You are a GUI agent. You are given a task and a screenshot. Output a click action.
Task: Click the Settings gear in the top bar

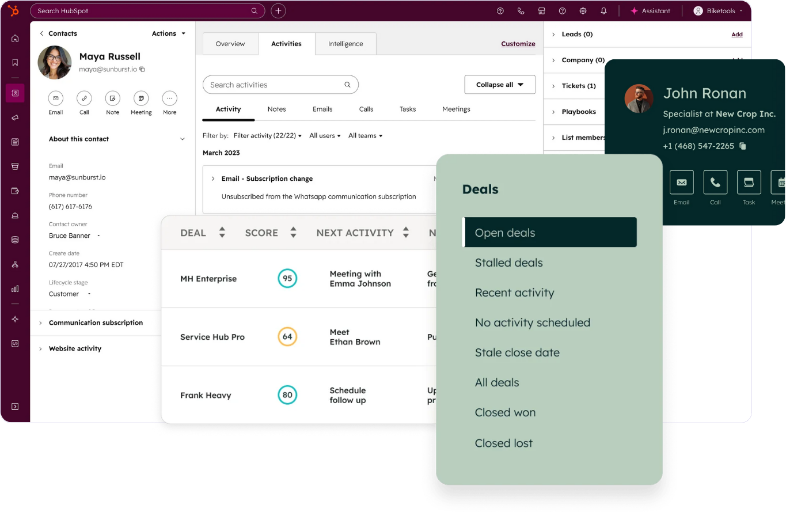point(583,10)
